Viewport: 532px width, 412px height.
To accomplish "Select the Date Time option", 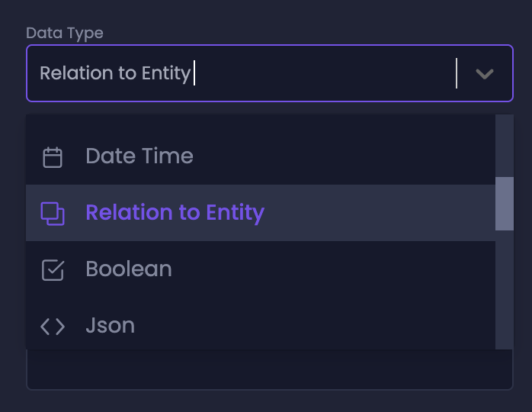I will 139,156.
